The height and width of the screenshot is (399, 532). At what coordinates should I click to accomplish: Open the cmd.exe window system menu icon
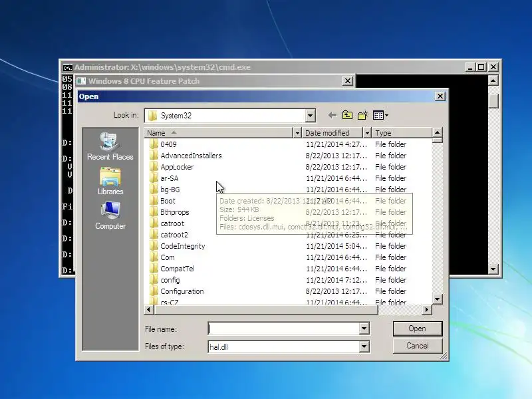67,68
